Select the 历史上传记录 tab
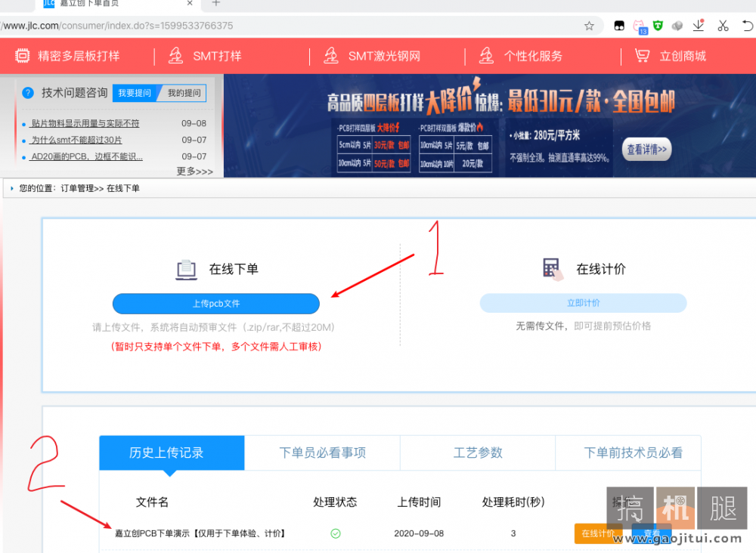Screen dimensions: 756x553 click(172, 453)
